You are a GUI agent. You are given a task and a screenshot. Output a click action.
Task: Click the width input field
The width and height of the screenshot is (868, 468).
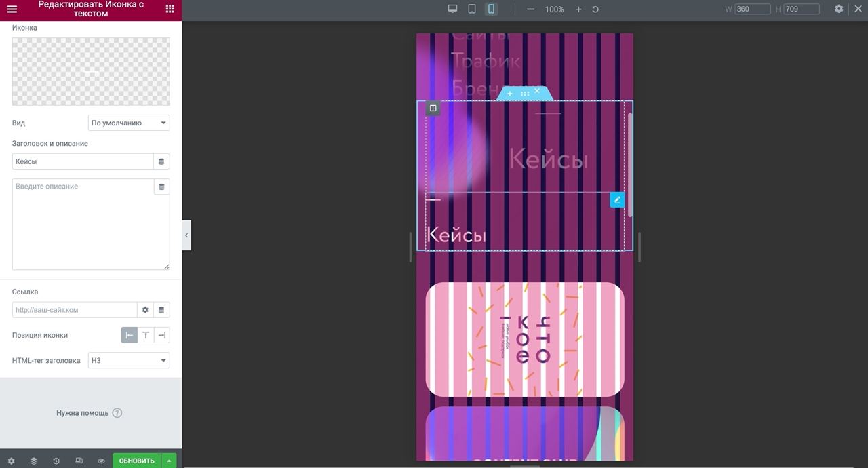click(x=752, y=9)
